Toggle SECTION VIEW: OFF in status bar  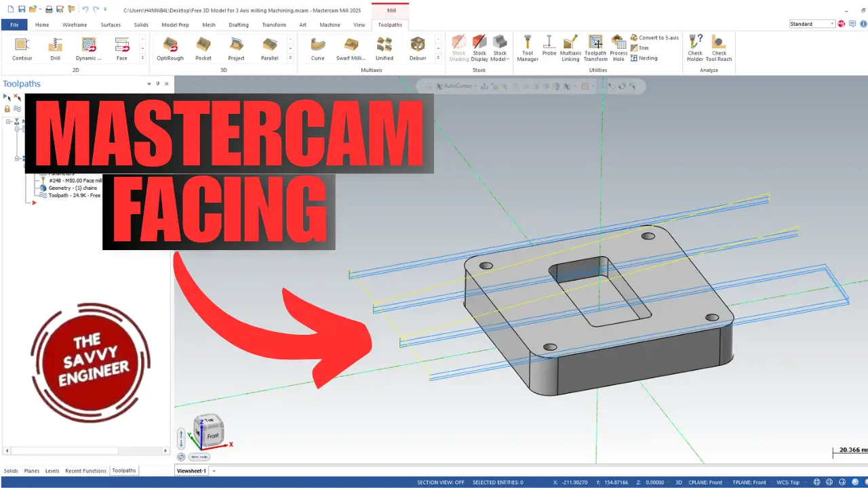coord(441,483)
